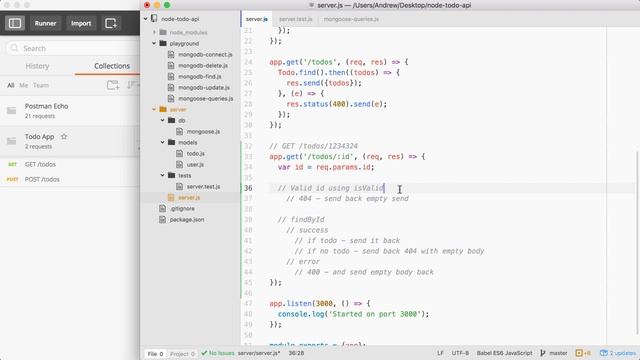This screenshot has width=640, height=360.
Task: Click playground folder icon
Action: click(163, 43)
